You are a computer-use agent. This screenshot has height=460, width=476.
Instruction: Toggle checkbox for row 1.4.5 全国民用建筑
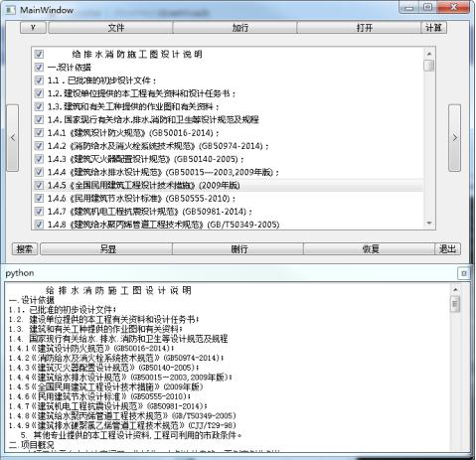(39, 185)
